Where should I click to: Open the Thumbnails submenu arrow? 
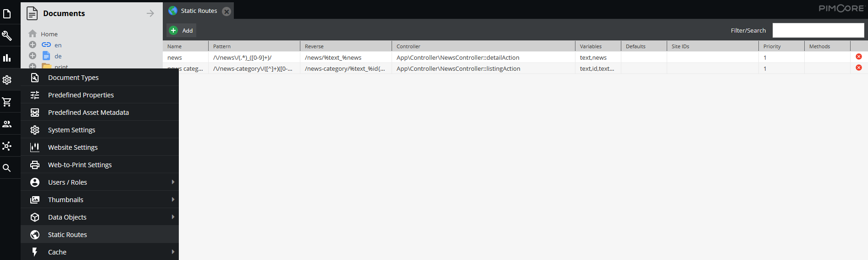pos(173,200)
